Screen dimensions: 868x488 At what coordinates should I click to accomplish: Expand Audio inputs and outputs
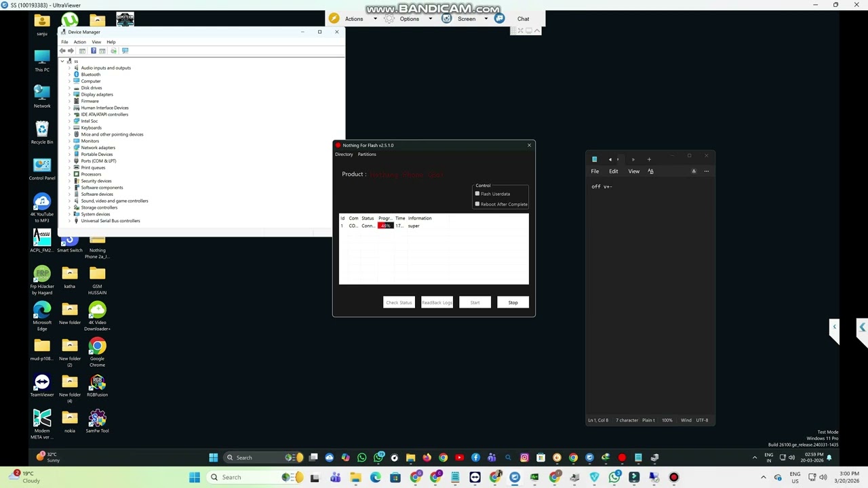point(69,68)
